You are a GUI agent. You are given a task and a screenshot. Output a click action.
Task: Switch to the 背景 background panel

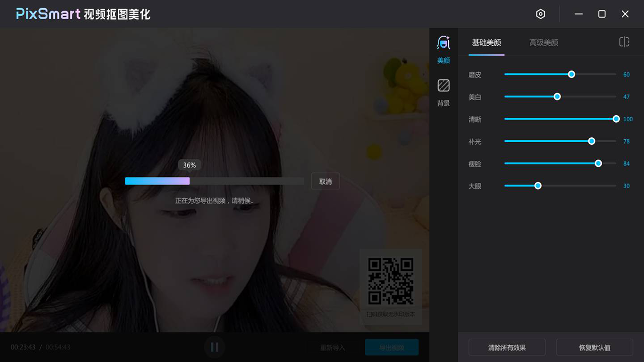click(443, 93)
